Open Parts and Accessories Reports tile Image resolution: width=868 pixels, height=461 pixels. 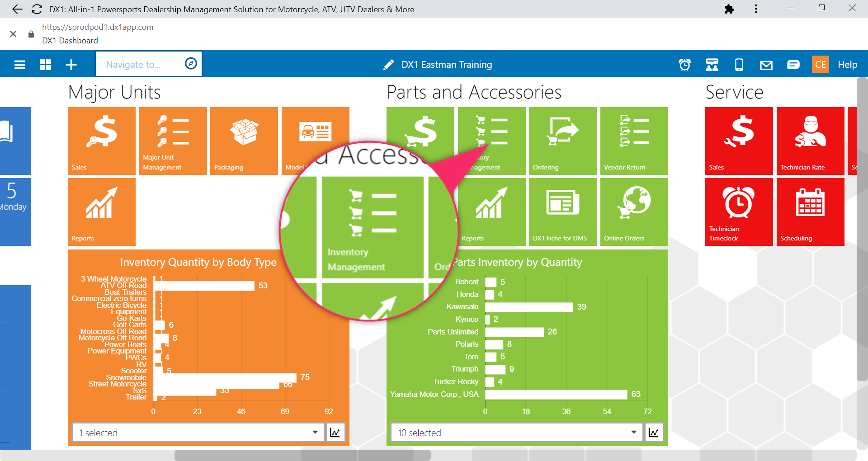pos(492,212)
